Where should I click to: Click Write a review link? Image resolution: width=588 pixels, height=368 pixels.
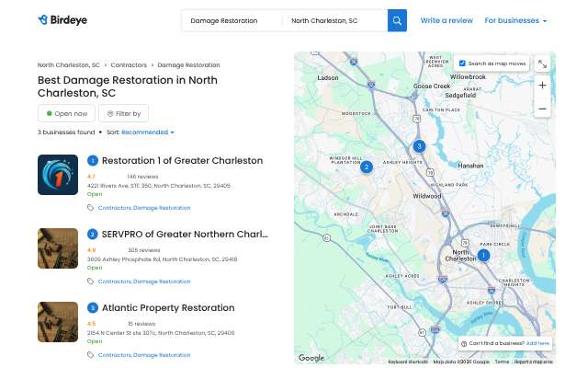coord(447,20)
